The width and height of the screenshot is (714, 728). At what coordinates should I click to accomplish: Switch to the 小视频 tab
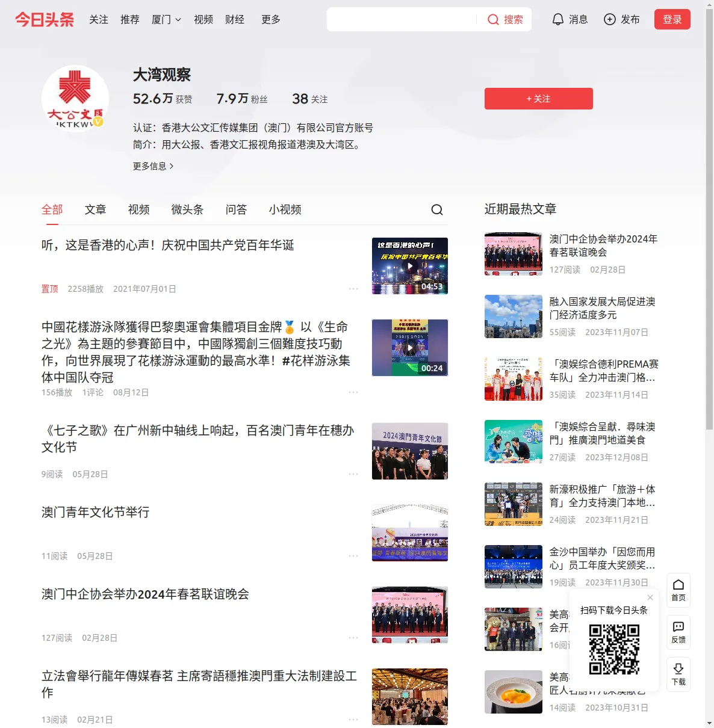(x=285, y=209)
